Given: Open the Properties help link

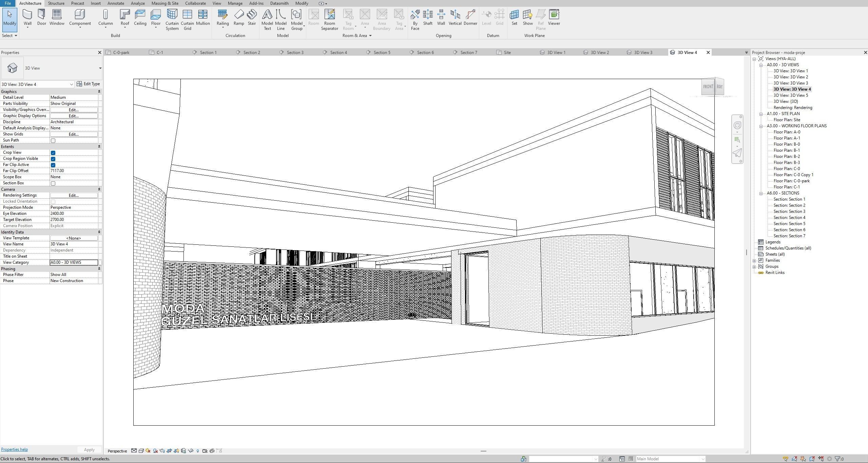Looking at the screenshot, I should click(x=14, y=449).
